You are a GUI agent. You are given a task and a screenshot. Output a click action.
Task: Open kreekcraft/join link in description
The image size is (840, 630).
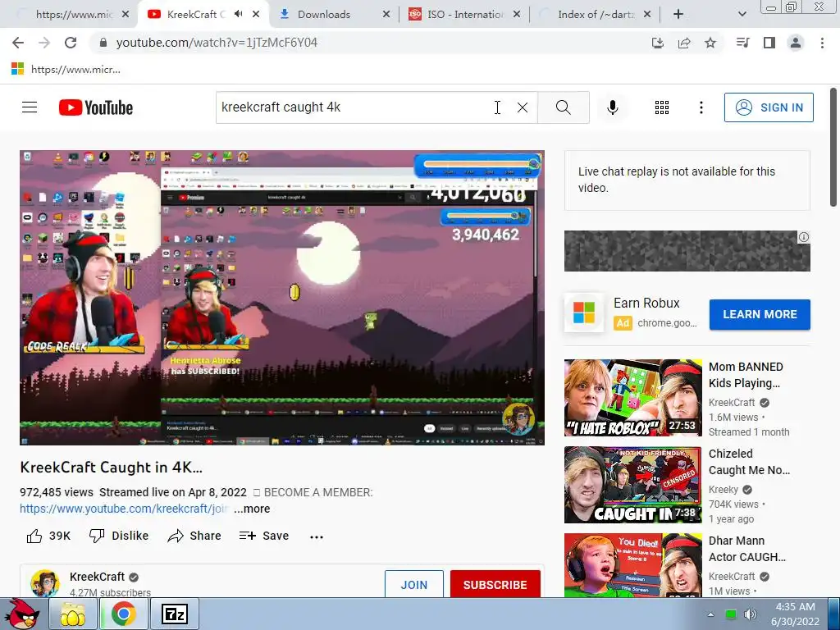click(x=125, y=509)
